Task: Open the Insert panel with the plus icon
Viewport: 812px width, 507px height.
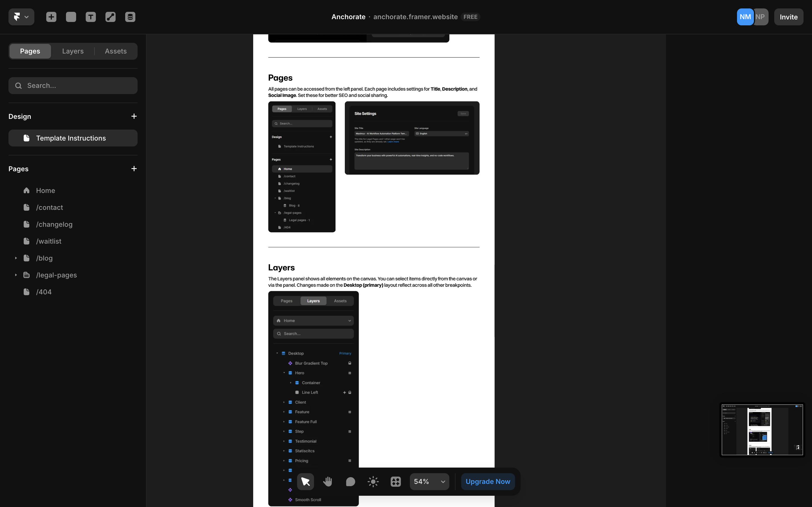Action: click(x=51, y=17)
